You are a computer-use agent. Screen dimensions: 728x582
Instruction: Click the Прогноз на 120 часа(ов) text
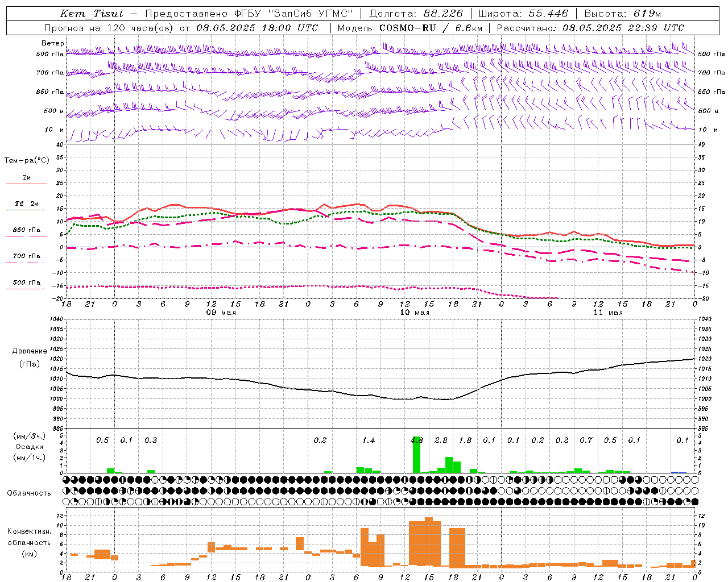(110, 28)
